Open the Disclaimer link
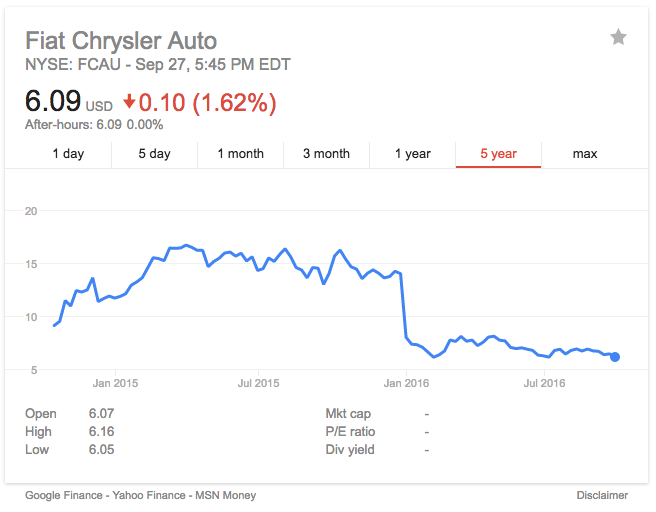This screenshot has width=656, height=512. pyautogui.click(x=602, y=495)
